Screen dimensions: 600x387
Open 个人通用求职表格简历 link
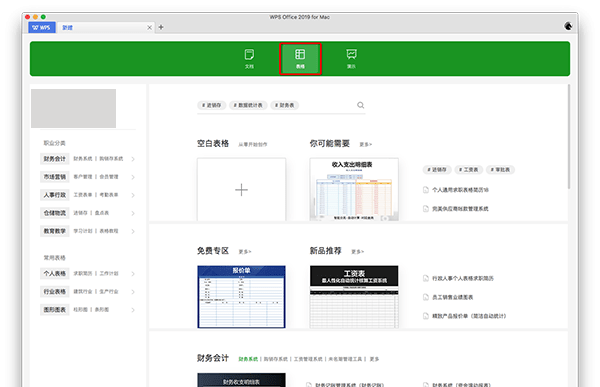pyautogui.click(x=460, y=190)
